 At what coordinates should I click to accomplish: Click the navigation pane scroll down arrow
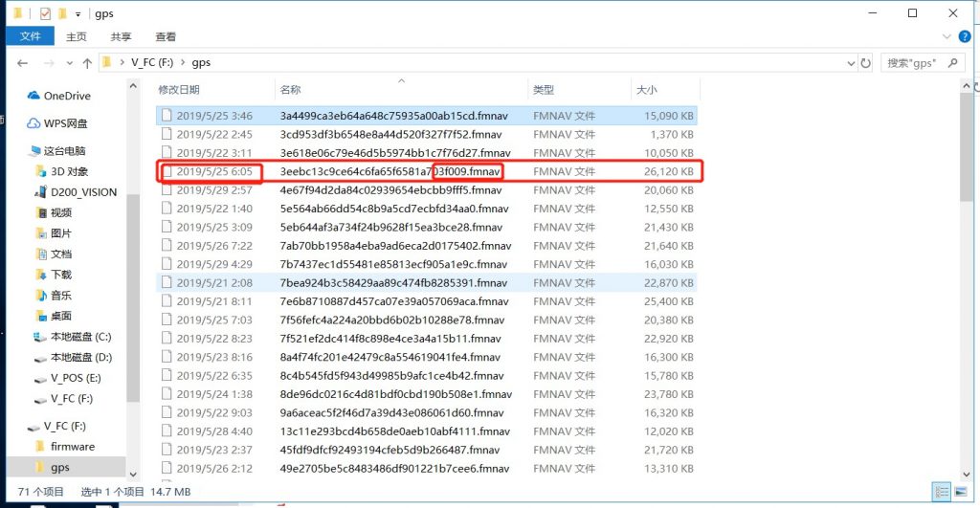(132, 475)
